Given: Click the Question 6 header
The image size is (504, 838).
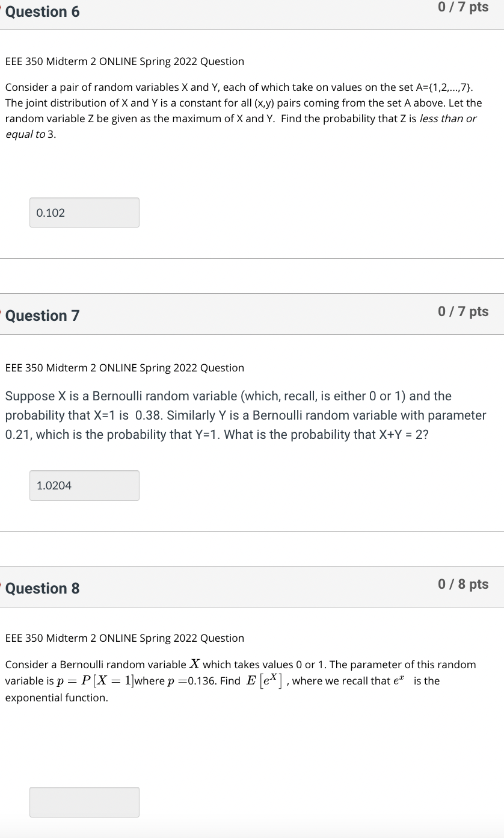Looking at the screenshot, I should pyautogui.click(x=42, y=11).
